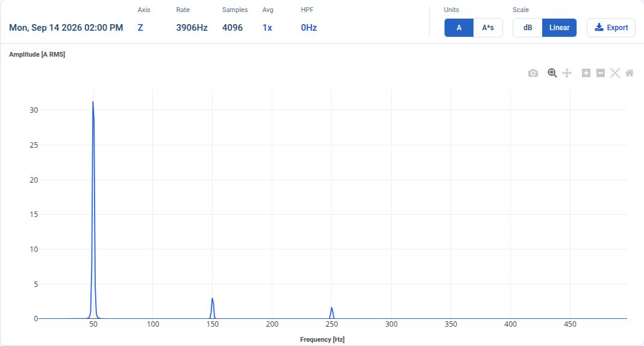The image size is (644, 346).
Task: Select the Mon, Sep 14 2026 timestamp
Action: coord(66,28)
